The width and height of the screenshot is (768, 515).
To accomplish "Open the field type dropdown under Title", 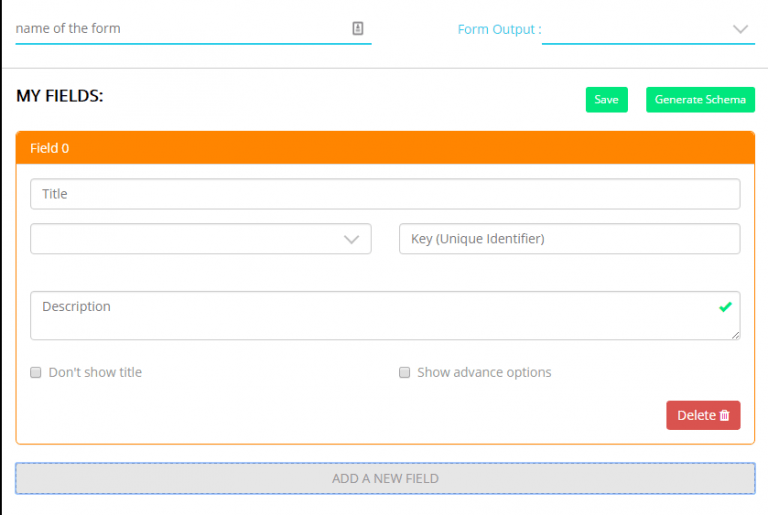I will [201, 239].
